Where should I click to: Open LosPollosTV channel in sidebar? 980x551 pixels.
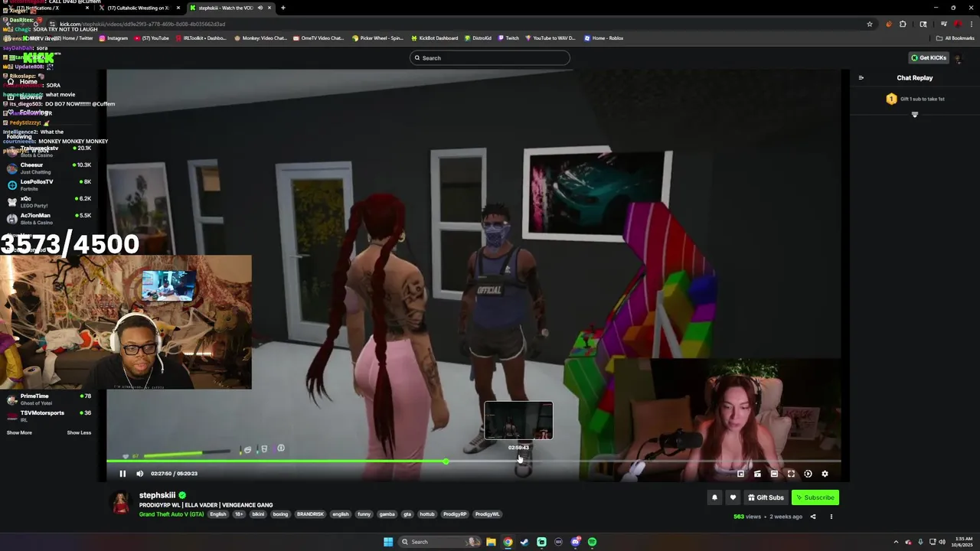(47, 185)
